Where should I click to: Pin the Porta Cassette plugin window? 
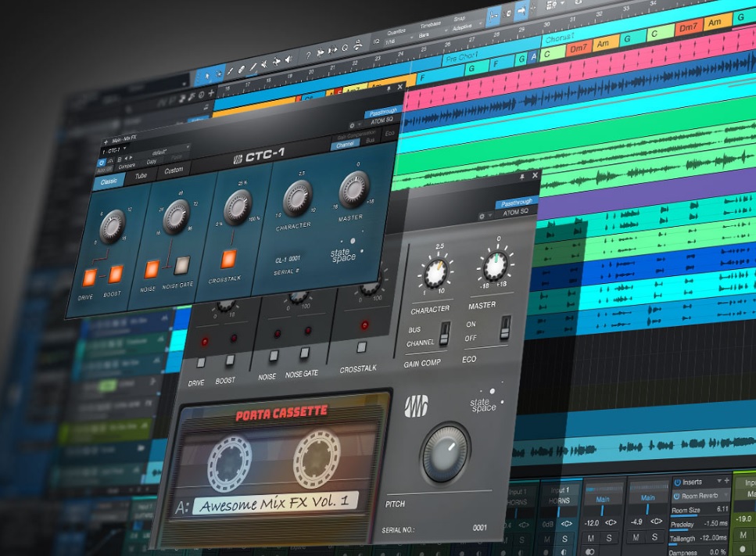(x=521, y=177)
